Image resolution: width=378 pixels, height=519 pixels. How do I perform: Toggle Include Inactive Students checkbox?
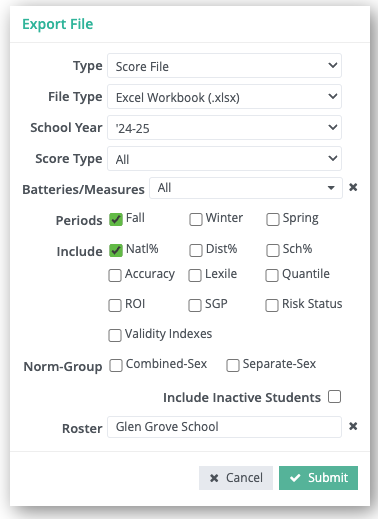pos(334,397)
